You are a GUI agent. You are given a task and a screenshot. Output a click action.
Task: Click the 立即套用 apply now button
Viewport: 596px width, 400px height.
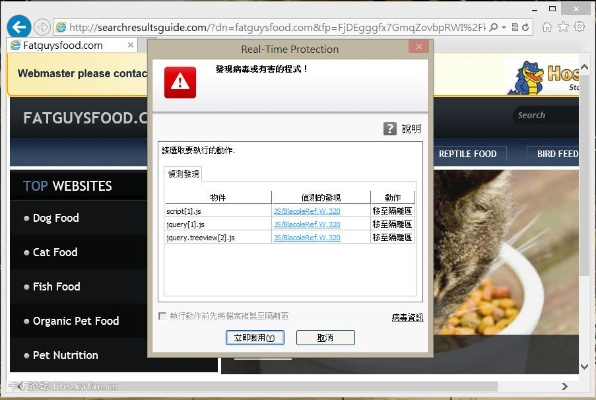[255, 337]
